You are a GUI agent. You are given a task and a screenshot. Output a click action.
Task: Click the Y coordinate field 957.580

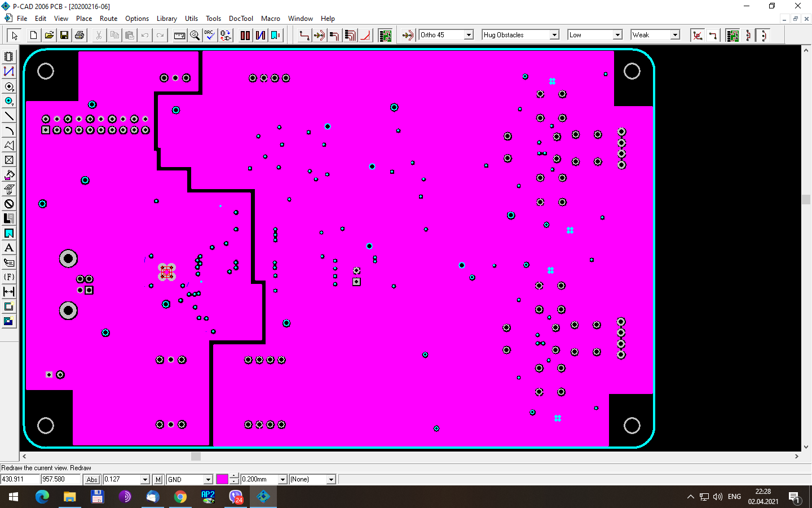coord(61,479)
